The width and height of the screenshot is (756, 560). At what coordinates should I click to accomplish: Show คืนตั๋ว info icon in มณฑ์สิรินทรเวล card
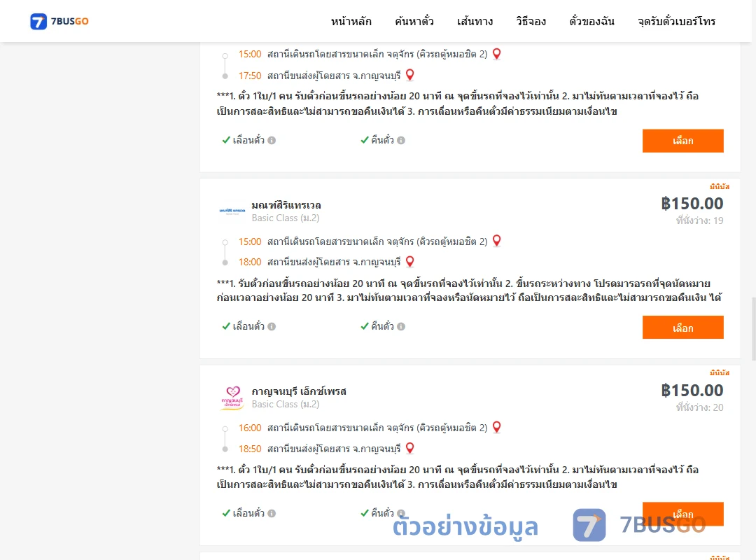(x=401, y=326)
